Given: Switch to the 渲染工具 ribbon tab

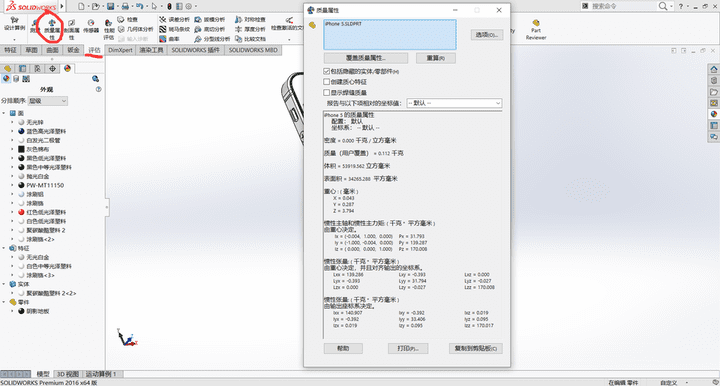Looking at the screenshot, I should [x=152, y=50].
